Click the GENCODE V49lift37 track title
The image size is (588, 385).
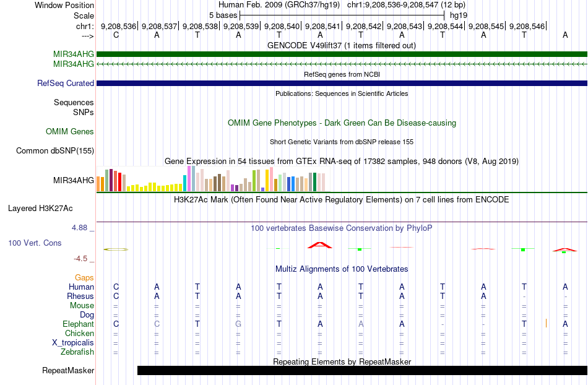coord(342,46)
